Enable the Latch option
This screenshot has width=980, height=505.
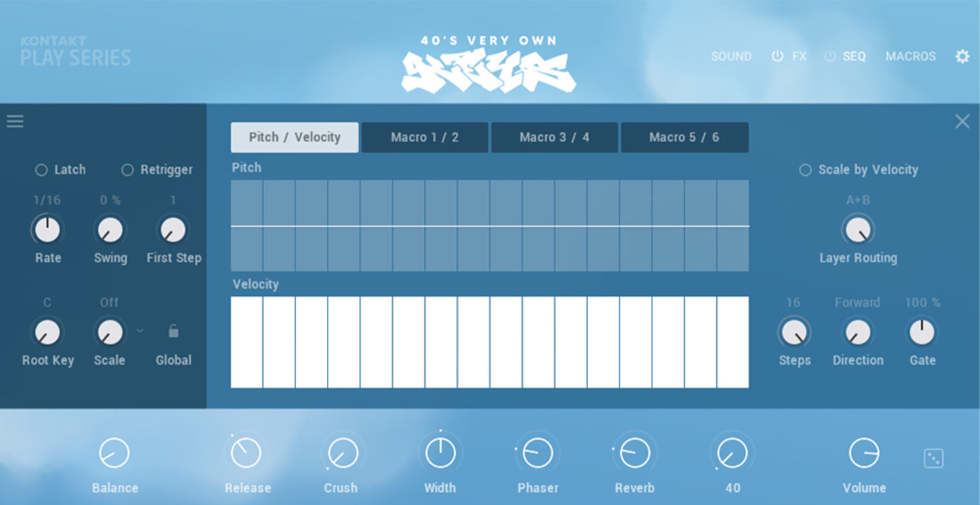click(x=42, y=170)
